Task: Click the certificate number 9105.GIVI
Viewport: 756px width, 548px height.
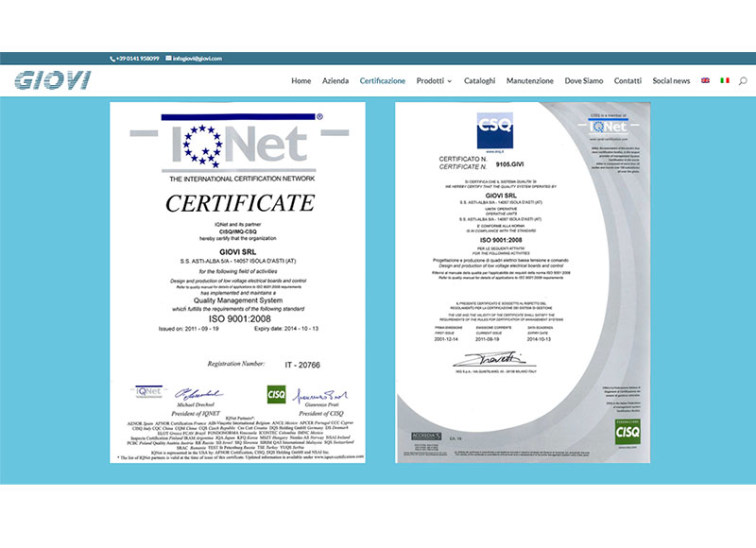Action: (x=509, y=164)
